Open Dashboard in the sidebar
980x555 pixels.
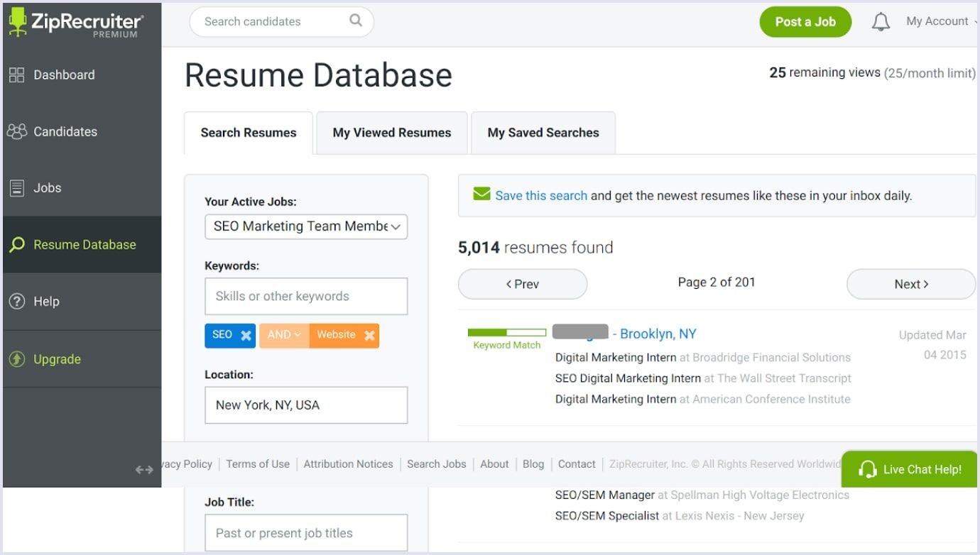pyautogui.click(x=82, y=75)
